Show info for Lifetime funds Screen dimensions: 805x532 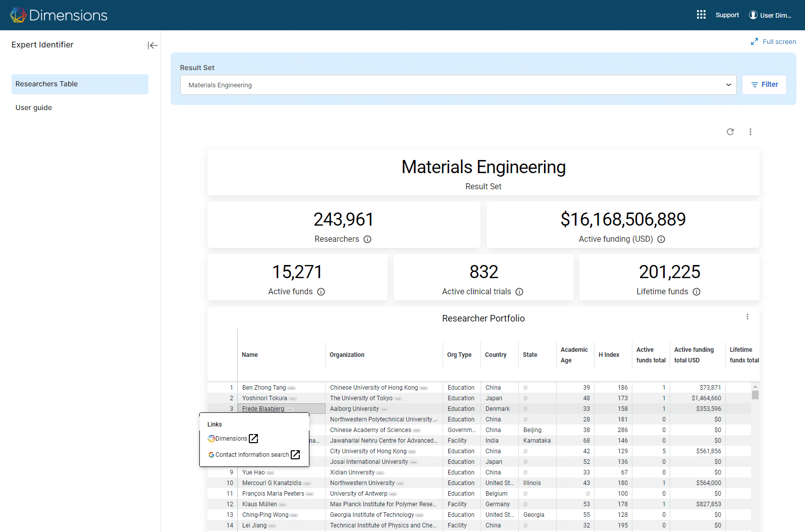click(x=696, y=292)
